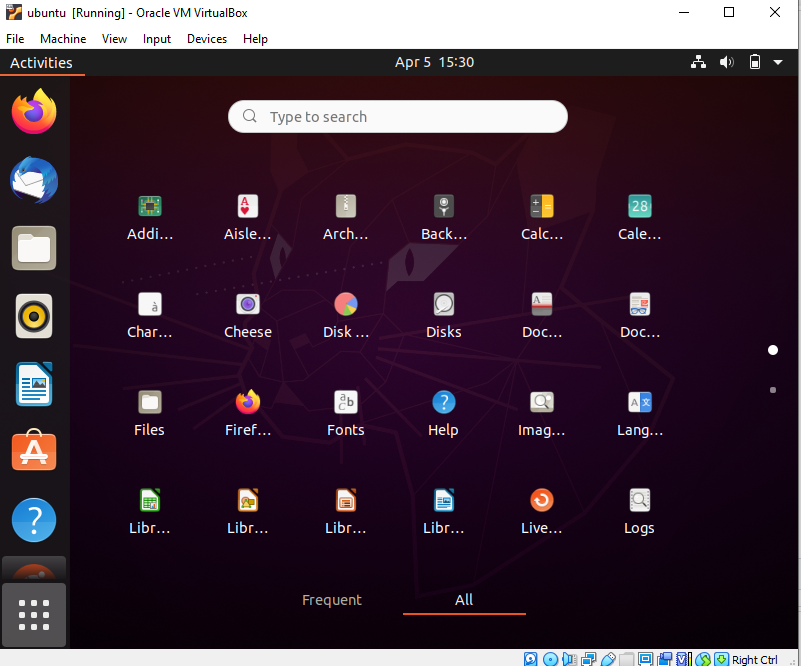The width and height of the screenshot is (801, 666).
Task: Open the VirtualBox Help menu
Action: tap(255, 39)
